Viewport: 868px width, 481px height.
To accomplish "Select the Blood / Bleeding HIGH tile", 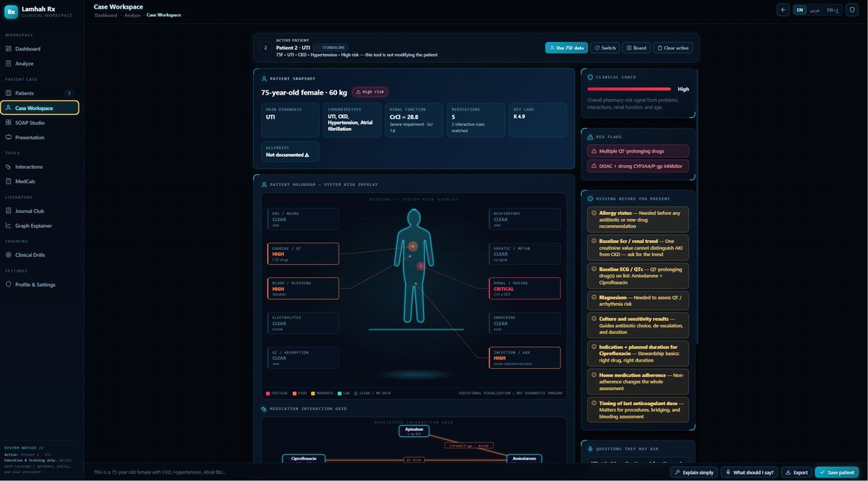I will [x=303, y=289].
